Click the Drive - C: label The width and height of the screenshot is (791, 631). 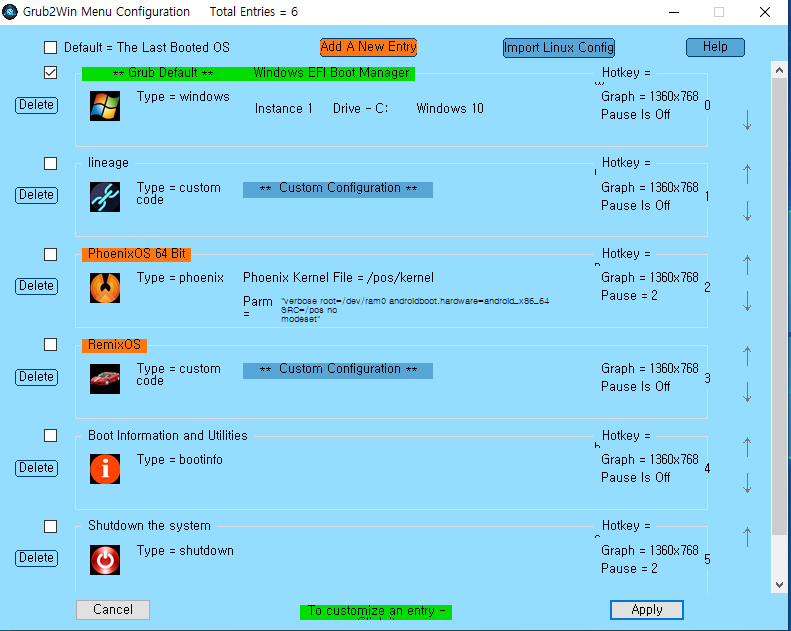tap(360, 108)
